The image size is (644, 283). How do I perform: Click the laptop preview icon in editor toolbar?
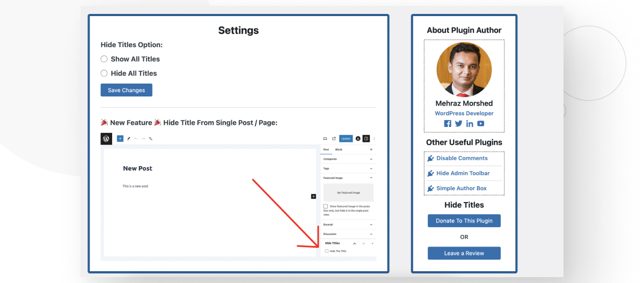pyautogui.click(x=325, y=138)
